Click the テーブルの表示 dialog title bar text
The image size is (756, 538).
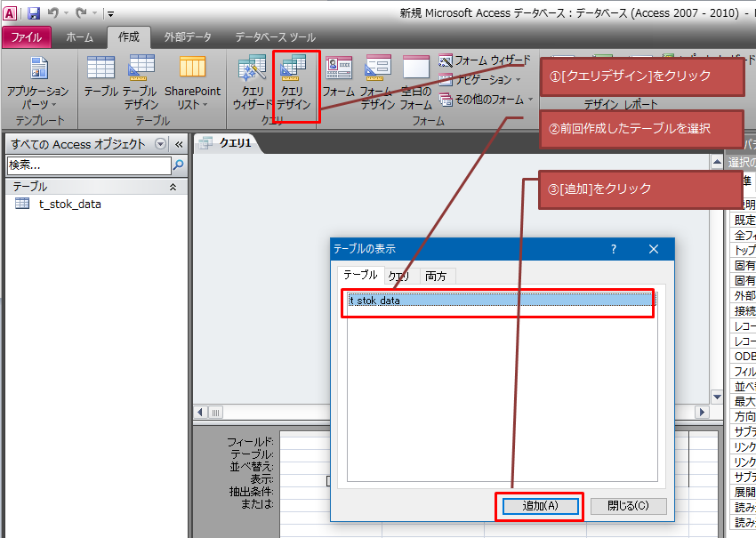click(x=365, y=249)
